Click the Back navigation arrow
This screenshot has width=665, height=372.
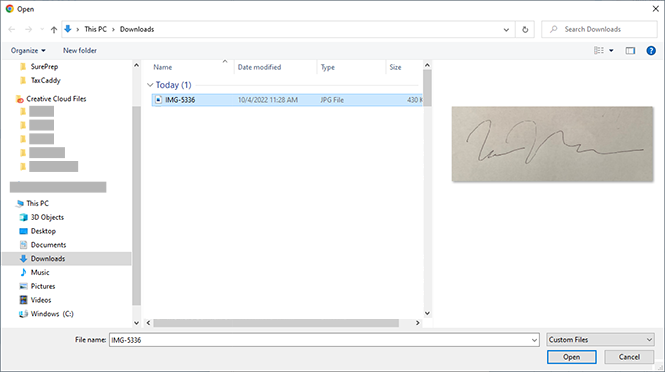12,29
